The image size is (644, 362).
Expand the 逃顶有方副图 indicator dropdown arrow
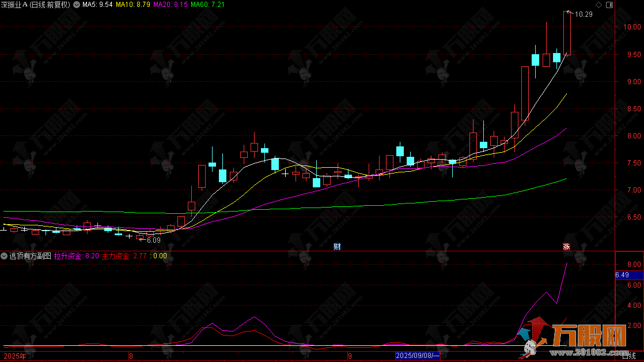5,255
